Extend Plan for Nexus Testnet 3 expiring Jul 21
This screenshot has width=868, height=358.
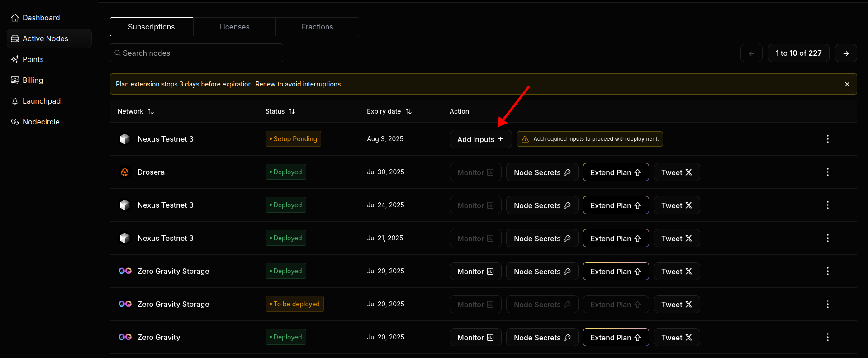[616, 238]
